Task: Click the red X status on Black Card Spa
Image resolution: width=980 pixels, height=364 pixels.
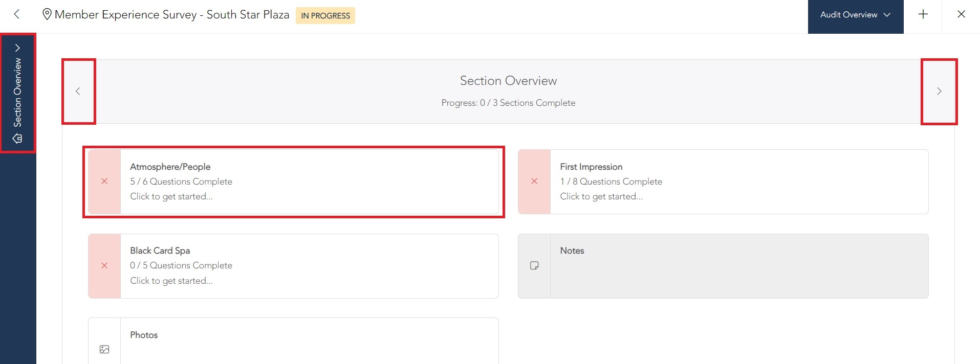Action: pos(104,266)
